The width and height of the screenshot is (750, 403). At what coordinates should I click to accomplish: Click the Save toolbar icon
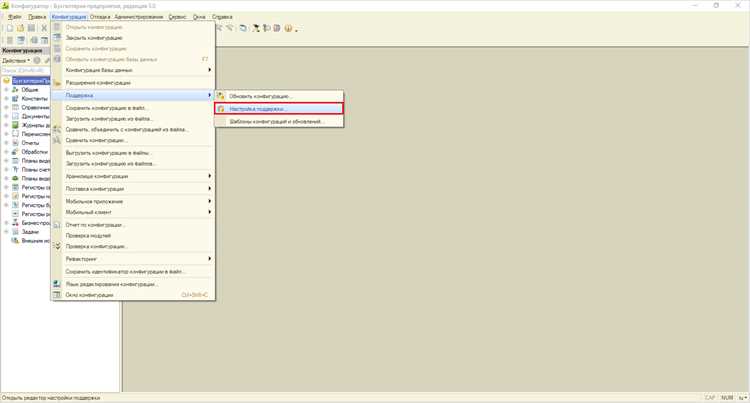pyautogui.click(x=32, y=28)
